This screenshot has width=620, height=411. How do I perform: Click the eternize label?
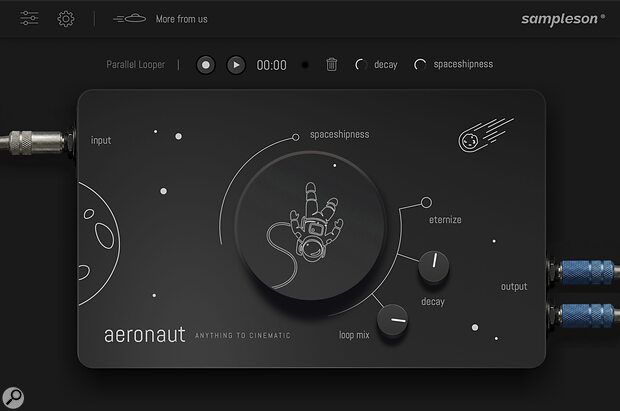tap(445, 220)
